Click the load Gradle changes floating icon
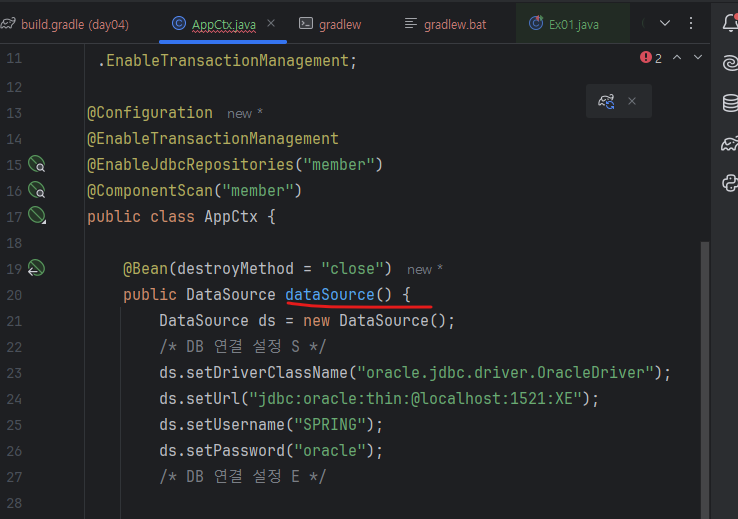 click(x=606, y=101)
